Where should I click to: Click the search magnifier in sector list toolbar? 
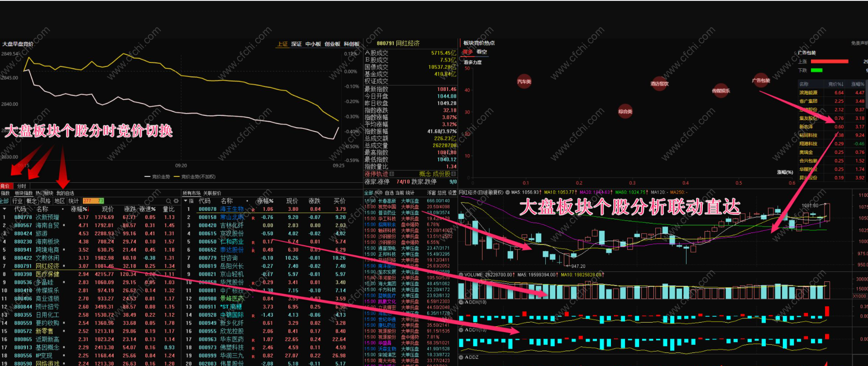169,201
